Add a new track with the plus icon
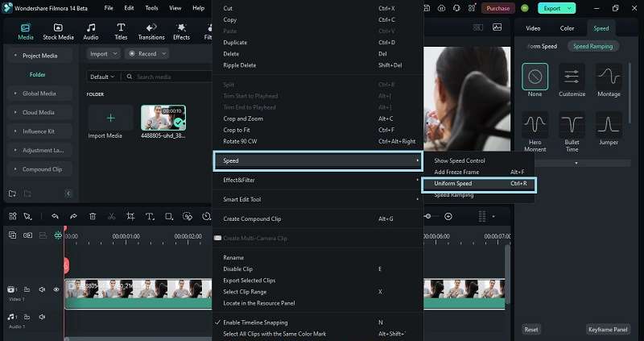 13,235
